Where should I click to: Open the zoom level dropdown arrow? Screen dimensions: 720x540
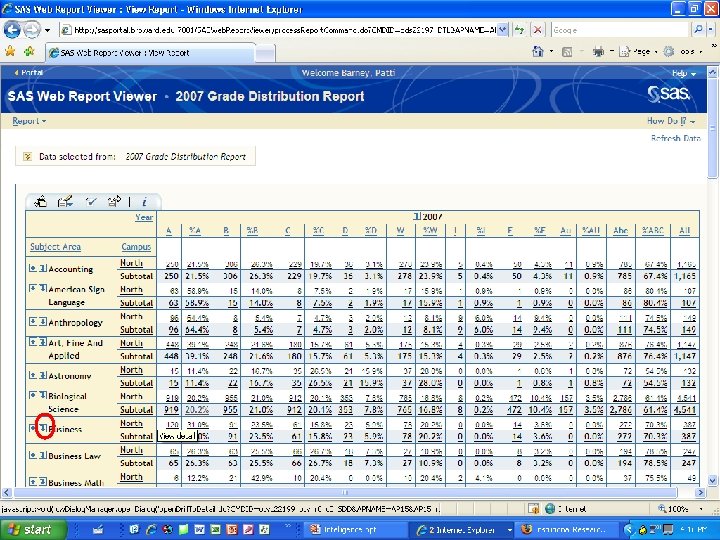coord(701,509)
